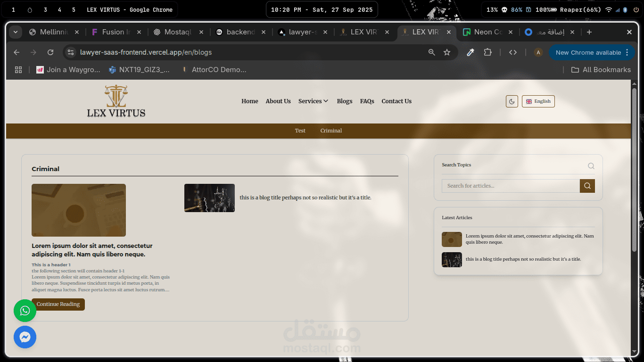
Task: Toggle dark mode with the moon button
Action: tap(512, 101)
